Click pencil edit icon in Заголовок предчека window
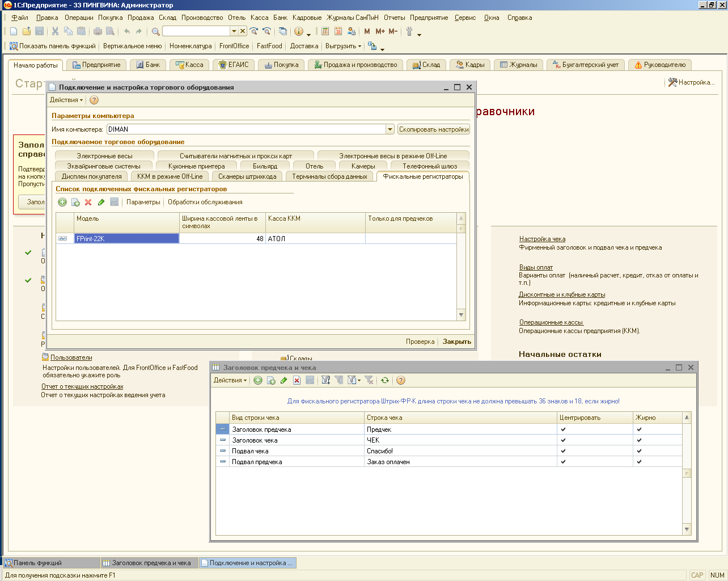Image resolution: width=728 pixels, height=581 pixels. click(x=284, y=380)
